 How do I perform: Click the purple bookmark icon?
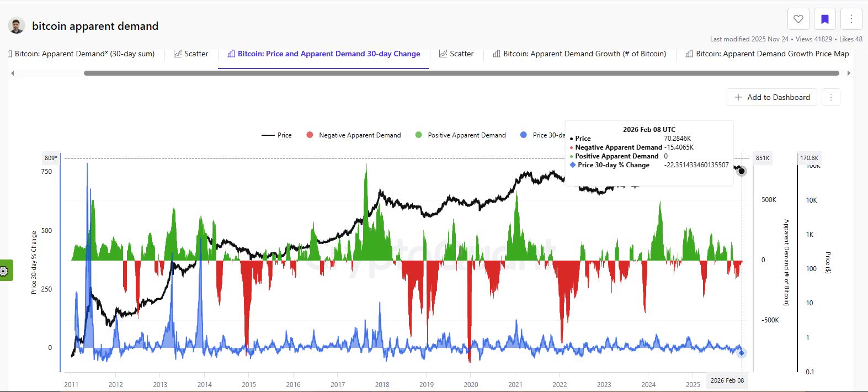click(x=824, y=19)
